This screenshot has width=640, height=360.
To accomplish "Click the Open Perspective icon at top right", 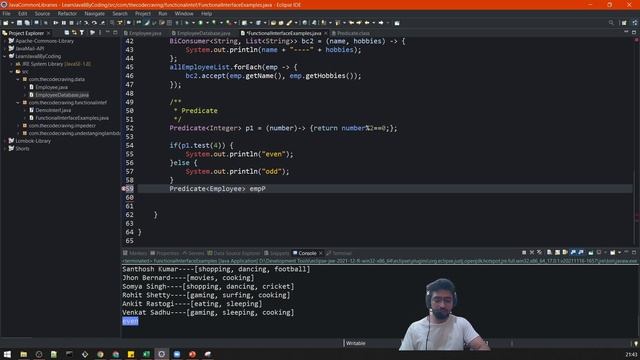I will click(x=624, y=23).
